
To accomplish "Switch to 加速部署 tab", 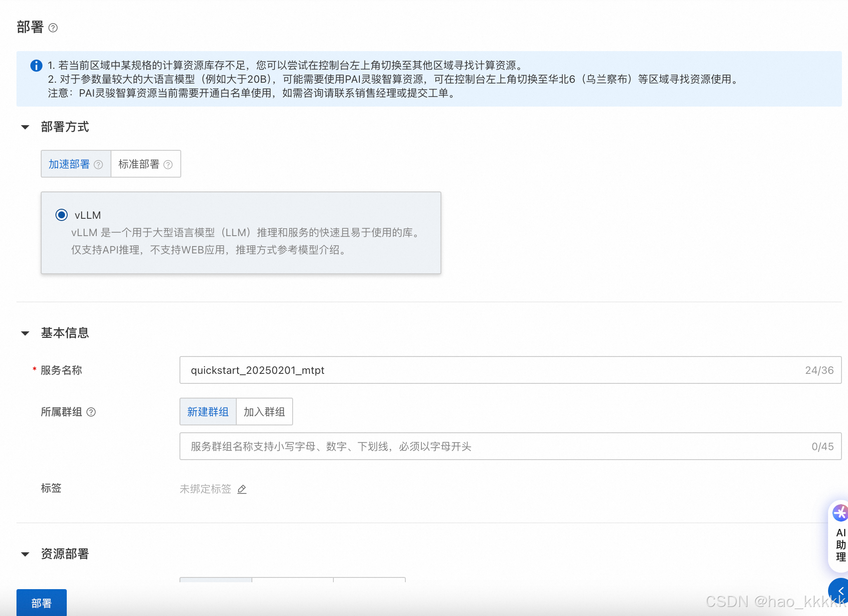I will click(76, 164).
